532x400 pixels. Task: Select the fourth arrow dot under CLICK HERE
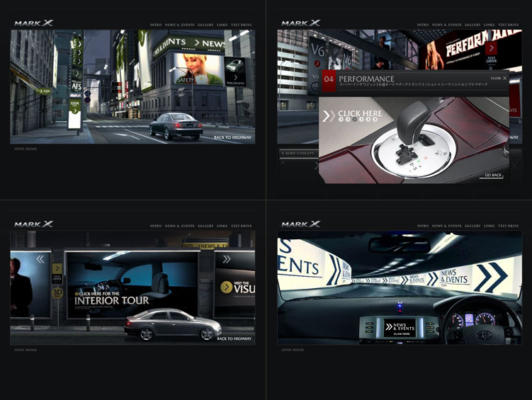[361, 120]
